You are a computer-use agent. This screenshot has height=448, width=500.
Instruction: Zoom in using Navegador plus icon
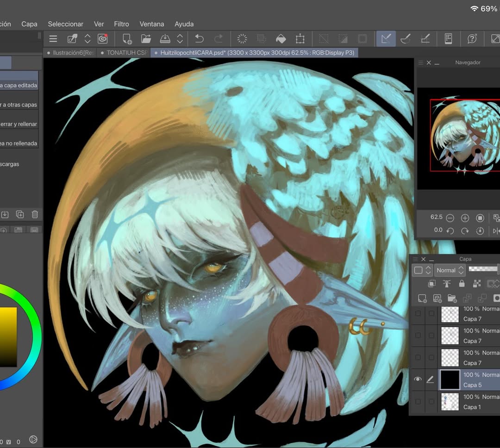pos(465,218)
